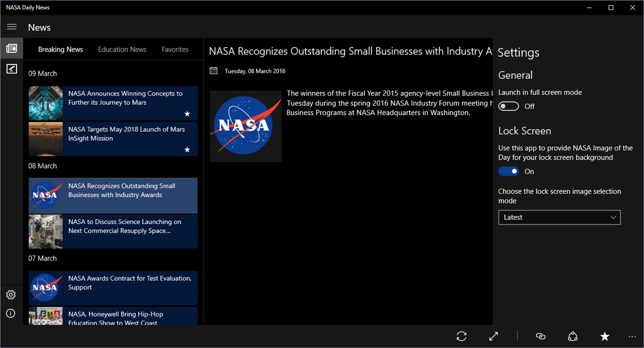Screen dimensions: 644x348
Task: Share the article via the share icon
Action: point(573,336)
